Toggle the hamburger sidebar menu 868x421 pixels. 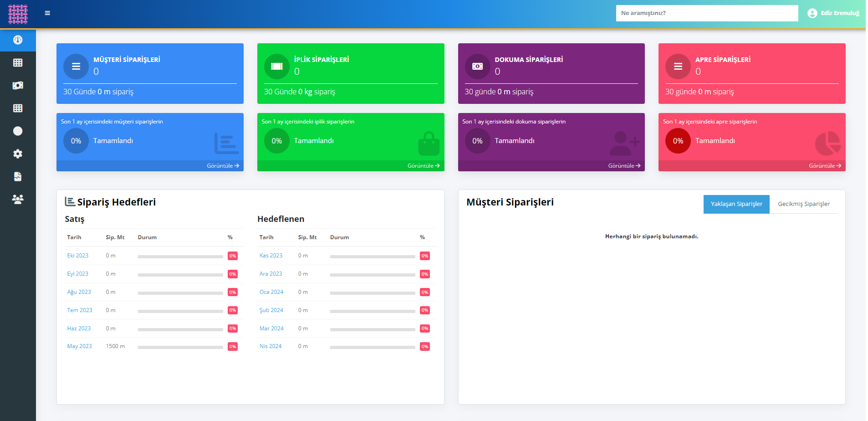coord(47,13)
